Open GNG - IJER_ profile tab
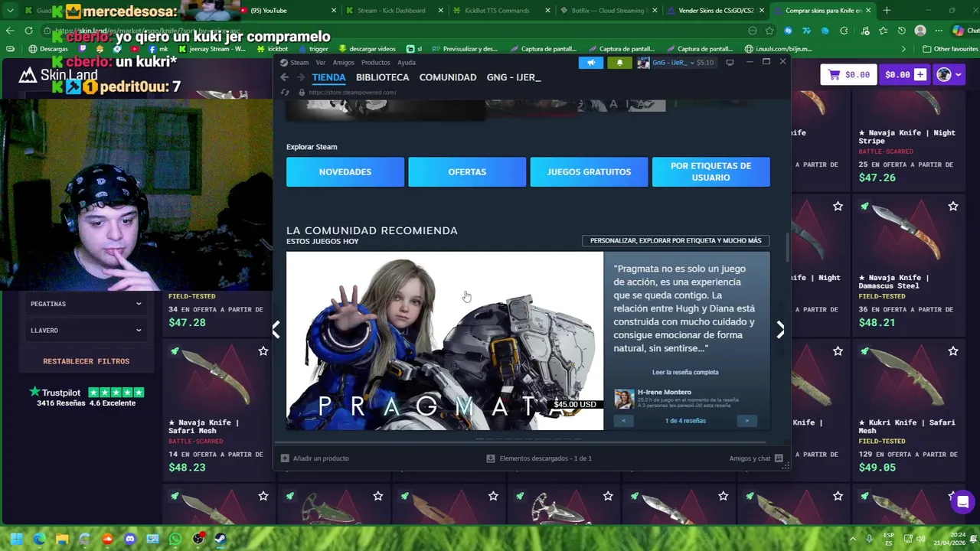The image size is (980, 551). 514,77
